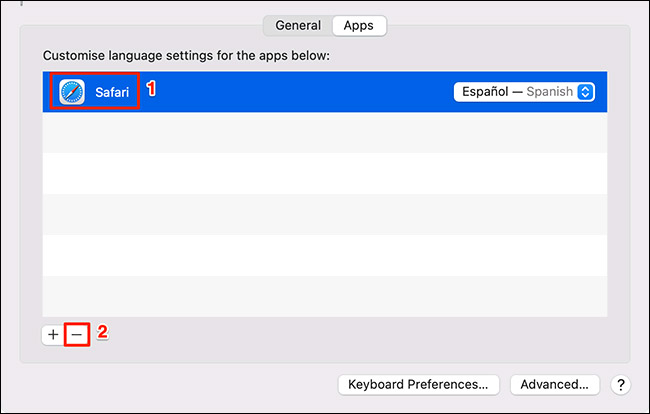Select the Apps tab
This screenshot has height=414, width=650.
click(358, 26)
